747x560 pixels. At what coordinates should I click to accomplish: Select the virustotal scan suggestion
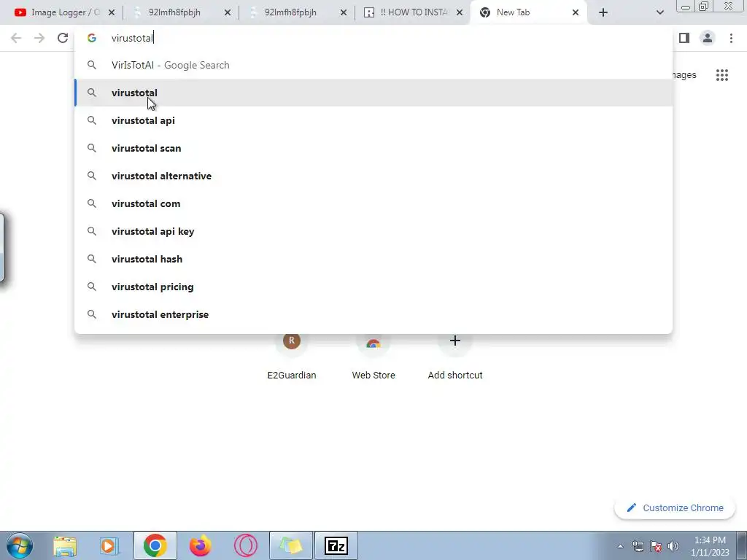pos(373,148)
